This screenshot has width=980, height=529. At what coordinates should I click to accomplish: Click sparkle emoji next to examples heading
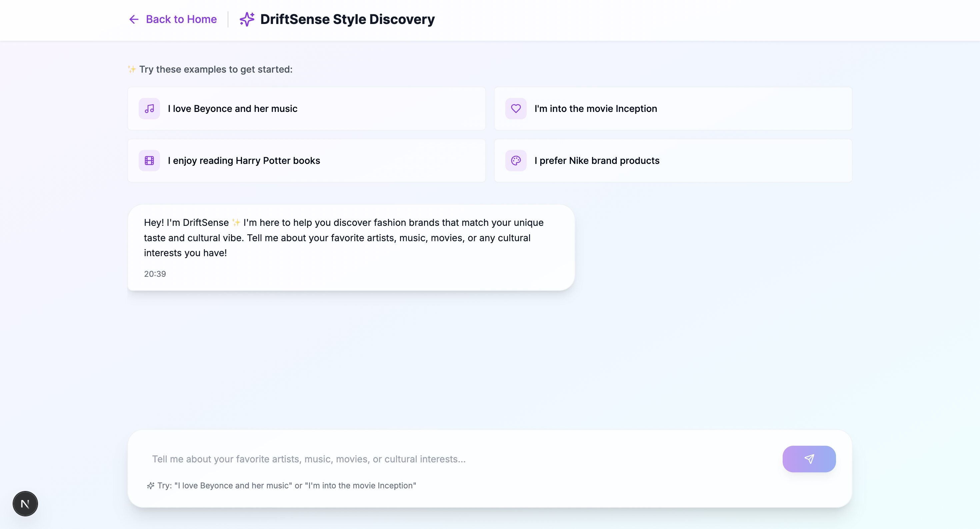coord(132,69)
